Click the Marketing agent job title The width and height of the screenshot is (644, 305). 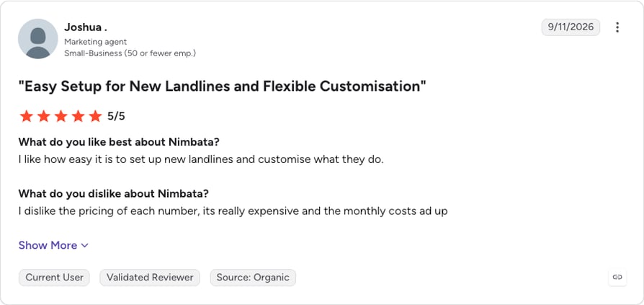95,42
